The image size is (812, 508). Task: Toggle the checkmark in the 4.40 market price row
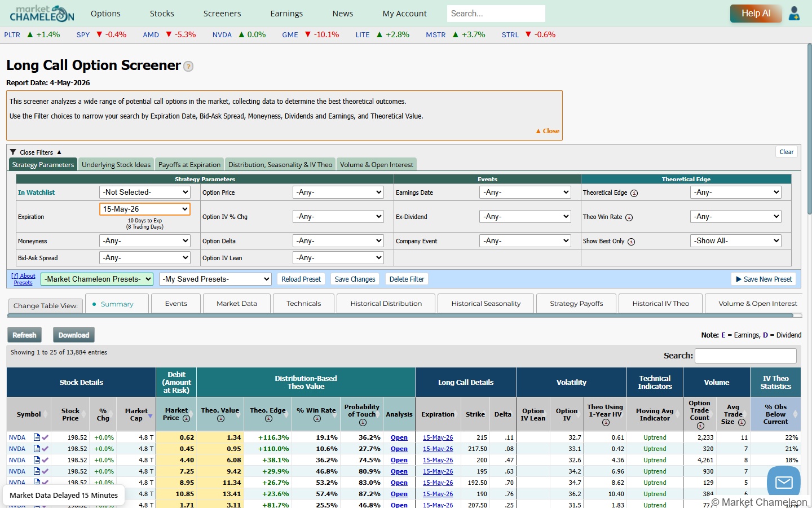(x=45, y=460)
